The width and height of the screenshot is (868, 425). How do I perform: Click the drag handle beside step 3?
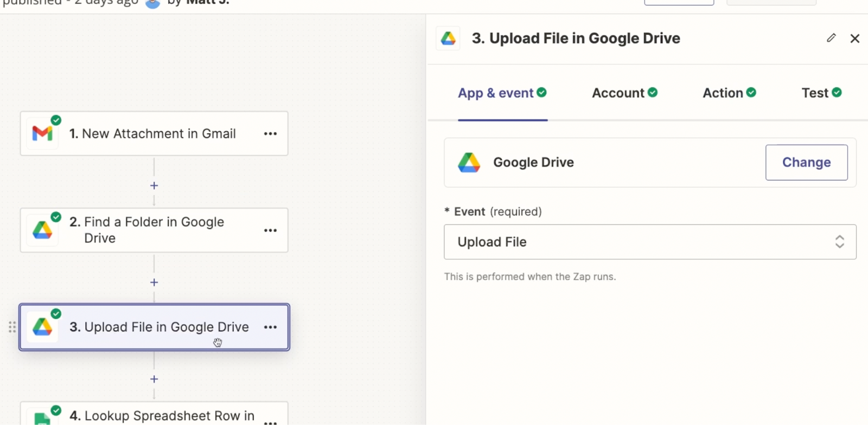(x=12, y=327)
